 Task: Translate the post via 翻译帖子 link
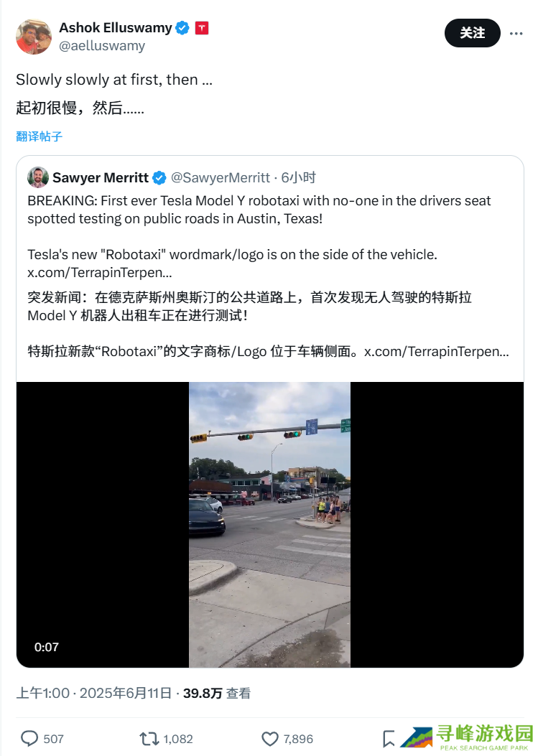tap(39, 136)
